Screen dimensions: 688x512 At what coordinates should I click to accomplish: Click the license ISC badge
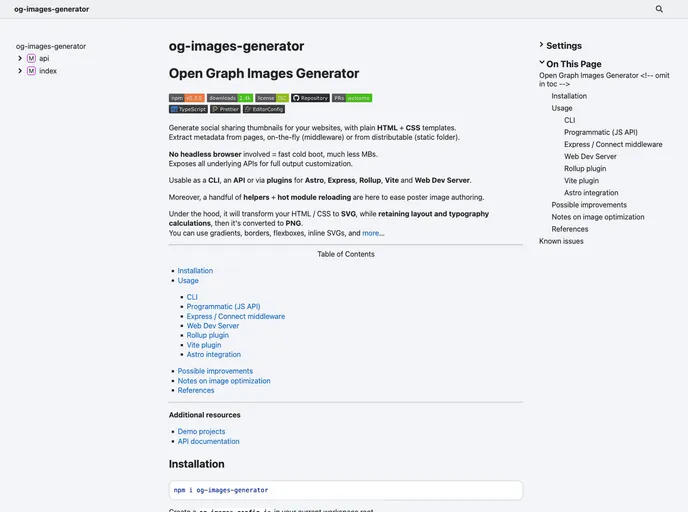(272, 98)
